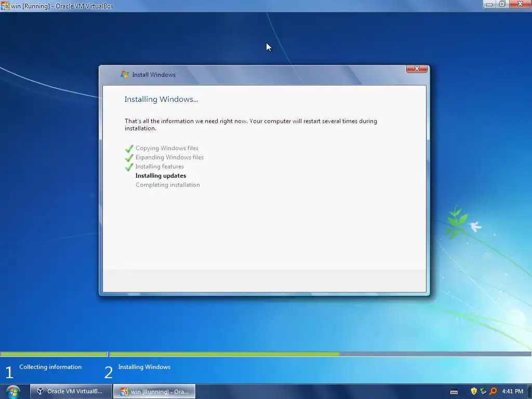Image resolution: width=532 pixels, height=399 pixels.
Task: Click the 'Expanding Windows files' step text
Action: (169, 157)
